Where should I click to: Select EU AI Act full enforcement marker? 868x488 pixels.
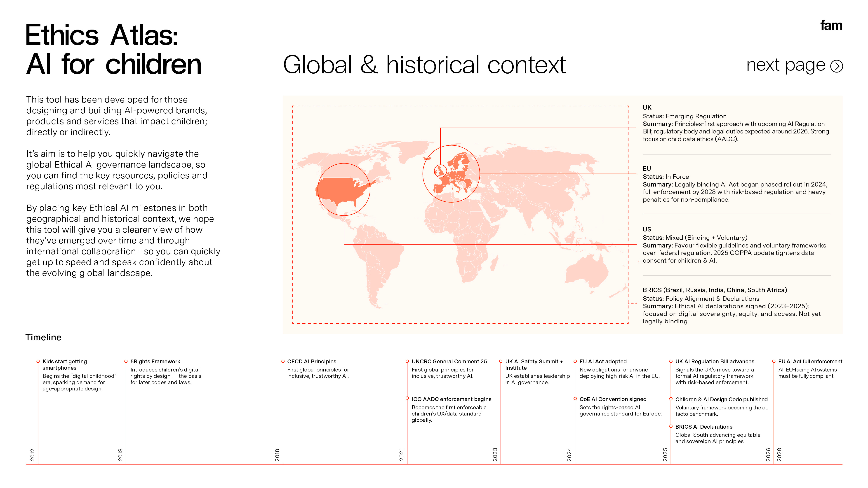(774, 361)
